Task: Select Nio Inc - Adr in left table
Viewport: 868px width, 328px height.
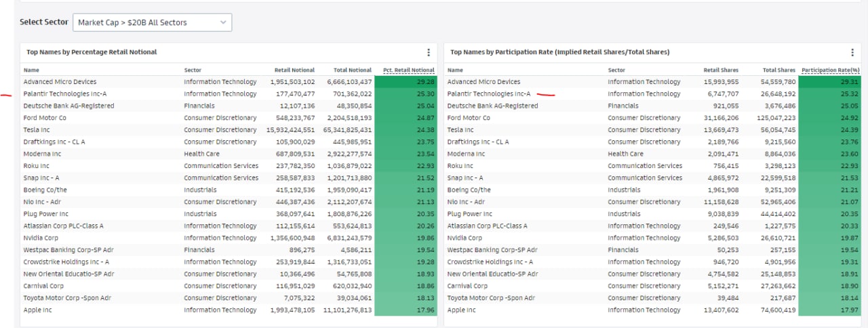Action: pos(43,202)
